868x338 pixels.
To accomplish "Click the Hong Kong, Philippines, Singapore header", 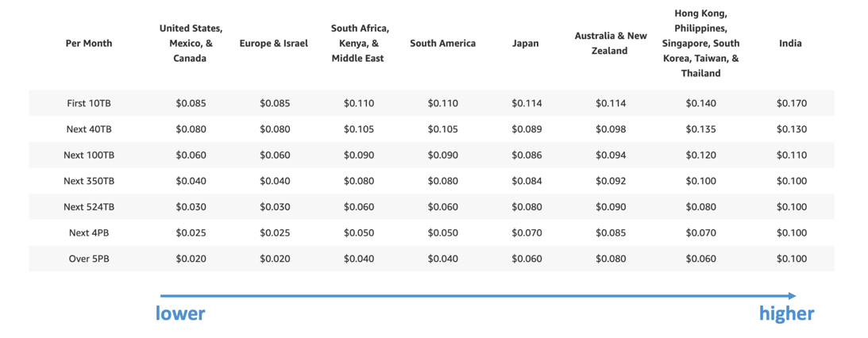I will (x=700, y=44).
